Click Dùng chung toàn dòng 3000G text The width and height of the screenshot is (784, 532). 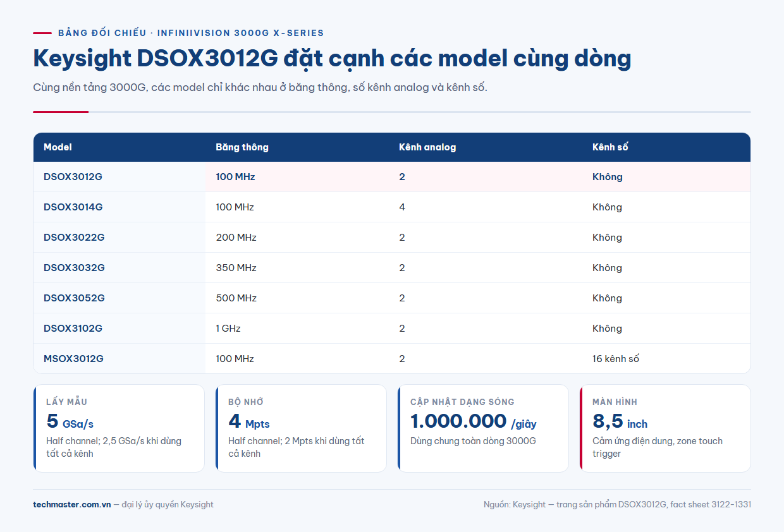point(473,441)
